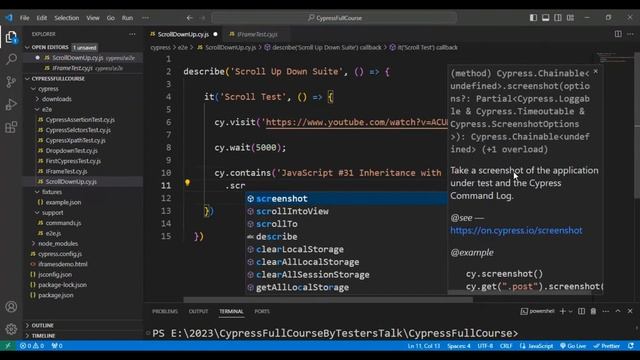Split the terminal panel

(x=581, y=311)
